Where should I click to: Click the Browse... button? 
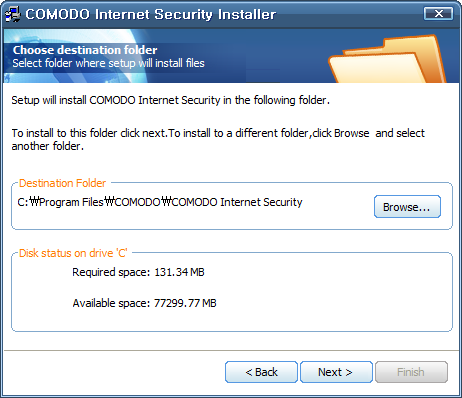click(x=407, y=207)
